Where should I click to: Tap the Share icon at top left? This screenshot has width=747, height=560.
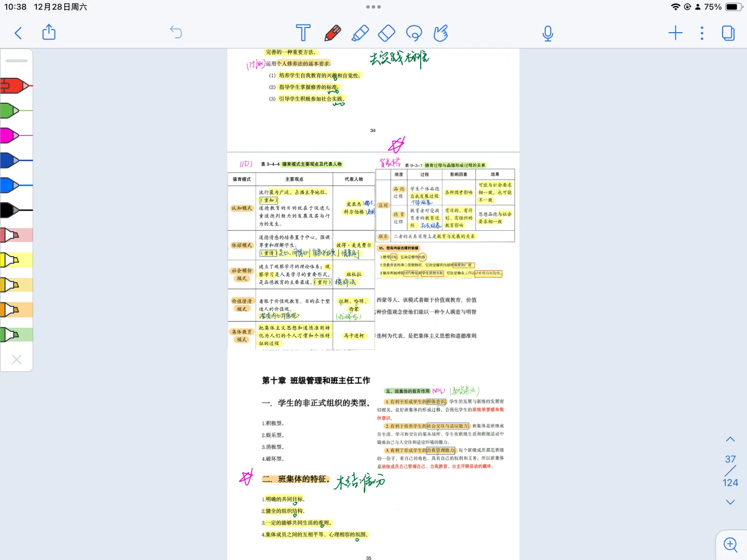pos(49,32)
